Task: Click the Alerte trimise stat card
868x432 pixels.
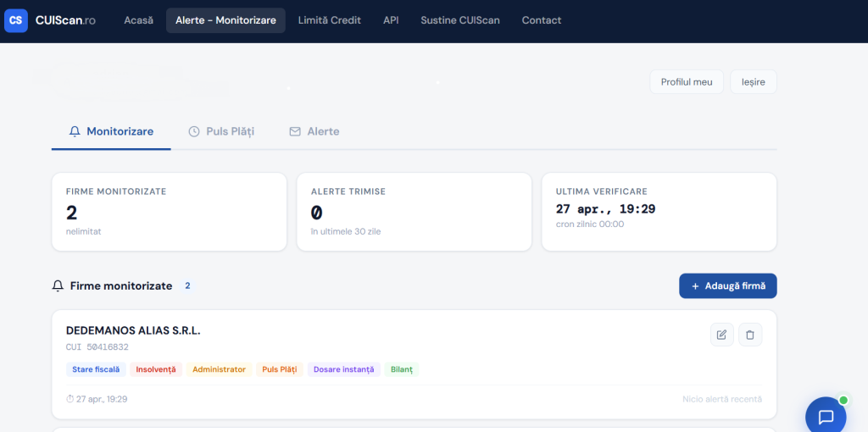Action: pyautogui.click(x=414, y=212)
